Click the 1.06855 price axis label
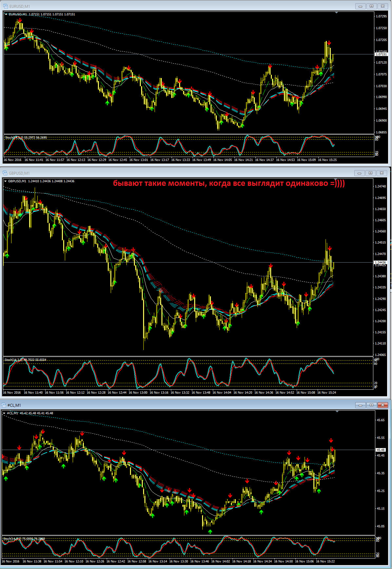This screenshot has width=392, height=569. 382,132
